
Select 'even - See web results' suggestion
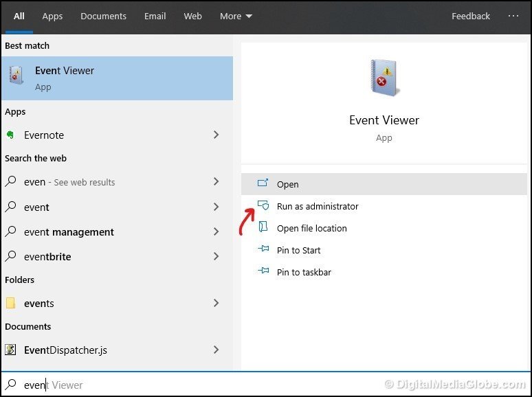click(117, 182)
